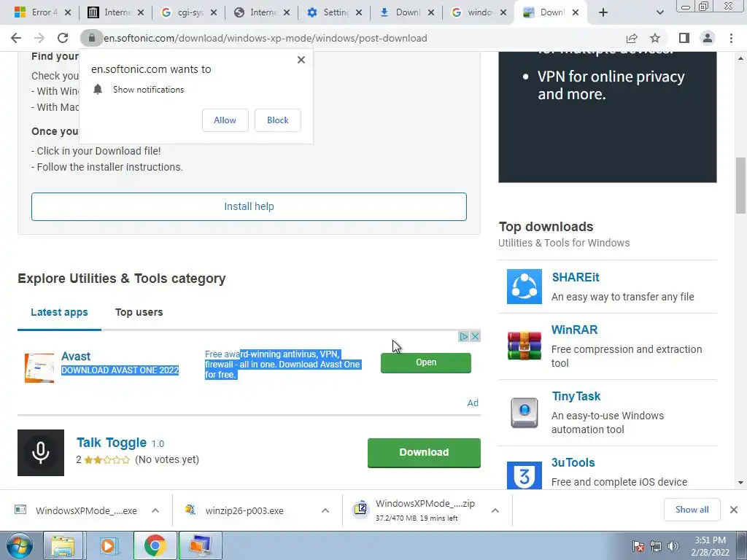Click the WinRAR app icon

coord(525,346)
